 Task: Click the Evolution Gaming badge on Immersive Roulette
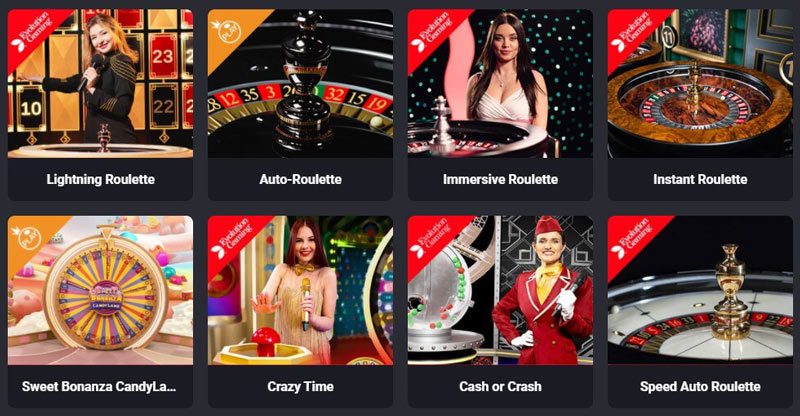[432, 34]
